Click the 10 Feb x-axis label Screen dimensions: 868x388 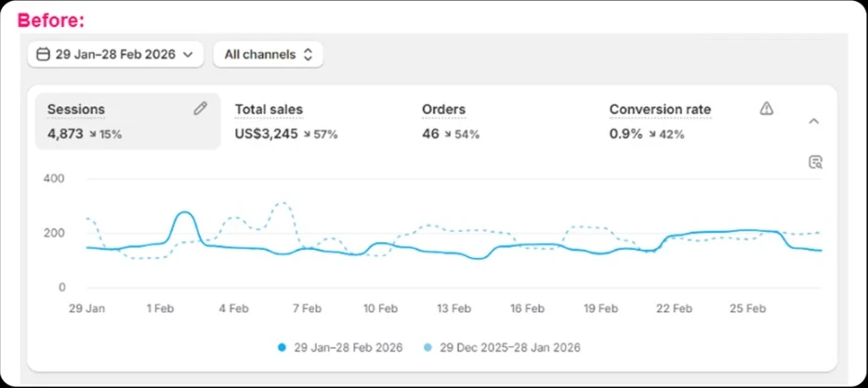(380, 308)
